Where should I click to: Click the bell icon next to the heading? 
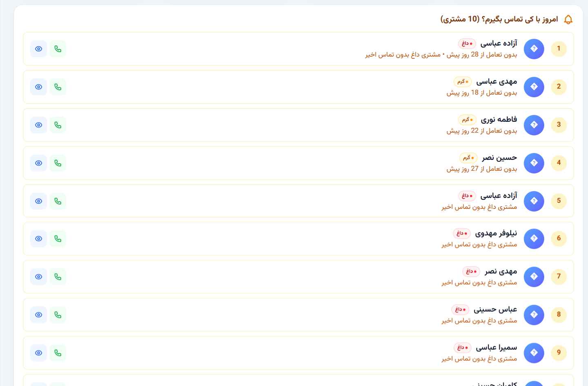[x=568, y=20]
